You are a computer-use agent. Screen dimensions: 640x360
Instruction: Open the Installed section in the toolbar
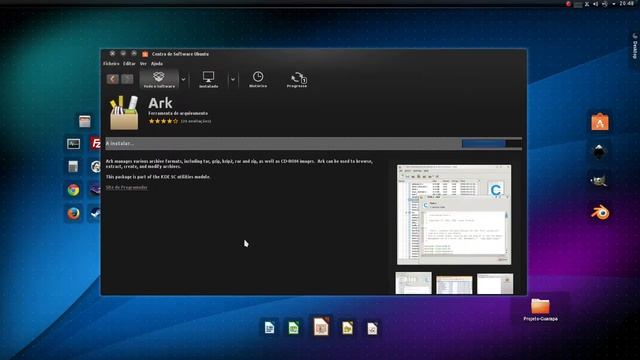tap(209, 79)
